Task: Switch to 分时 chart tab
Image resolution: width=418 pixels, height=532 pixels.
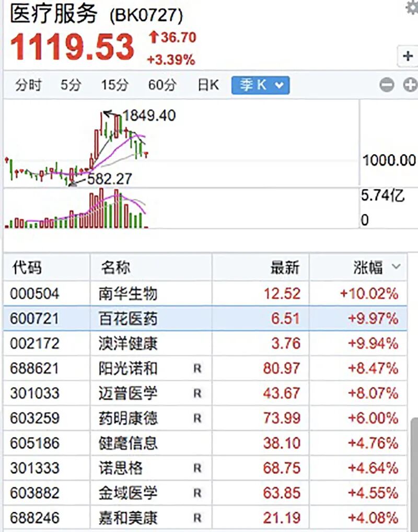Action: 28,85
